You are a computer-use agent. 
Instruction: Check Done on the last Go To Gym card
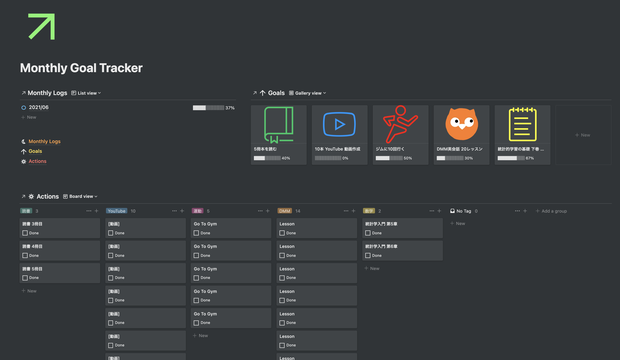(x=196, y=323)
